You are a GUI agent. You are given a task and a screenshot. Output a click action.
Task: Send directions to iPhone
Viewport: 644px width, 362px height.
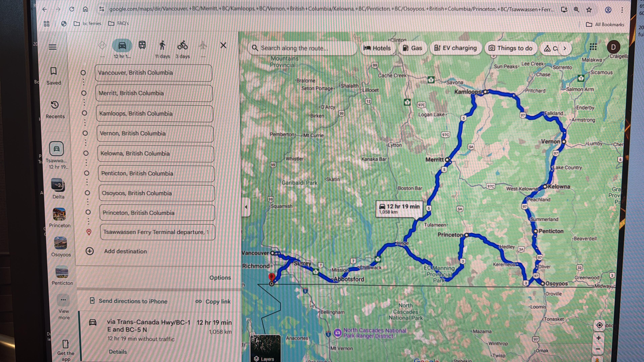(128, 301)
